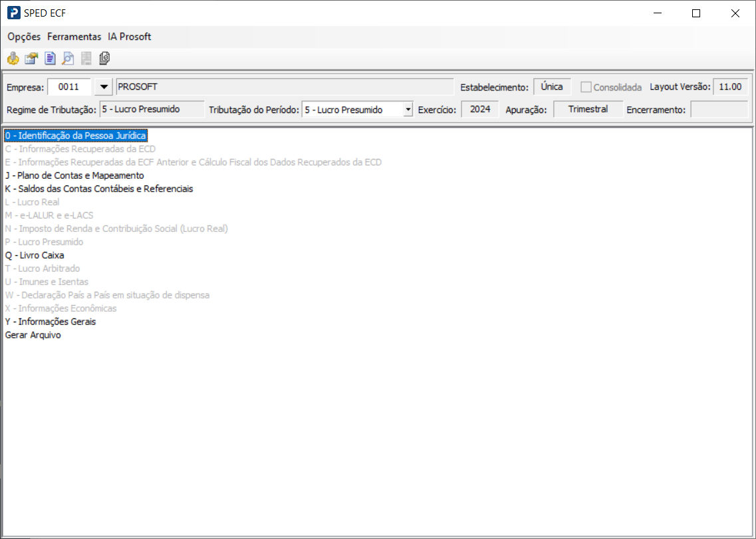The width and height of the screenshot is (756, 539).
Task: Toggle the Consolidada checkbox
Action: point(586,87)
